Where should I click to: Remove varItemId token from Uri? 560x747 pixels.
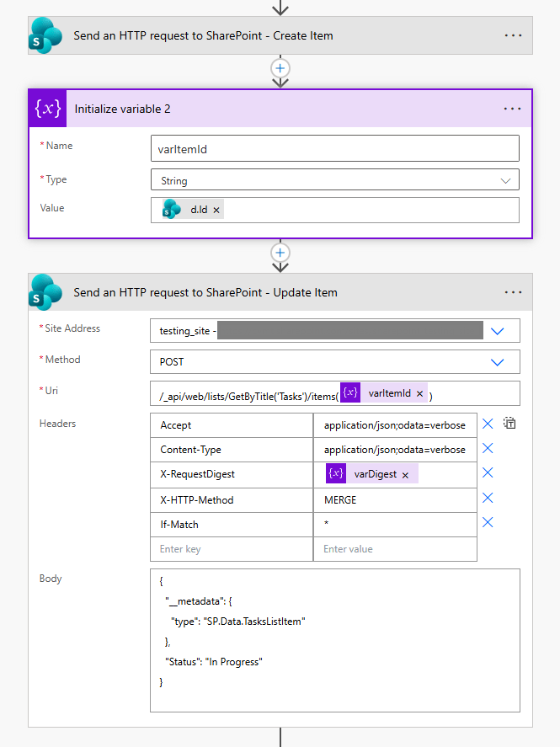419,393
